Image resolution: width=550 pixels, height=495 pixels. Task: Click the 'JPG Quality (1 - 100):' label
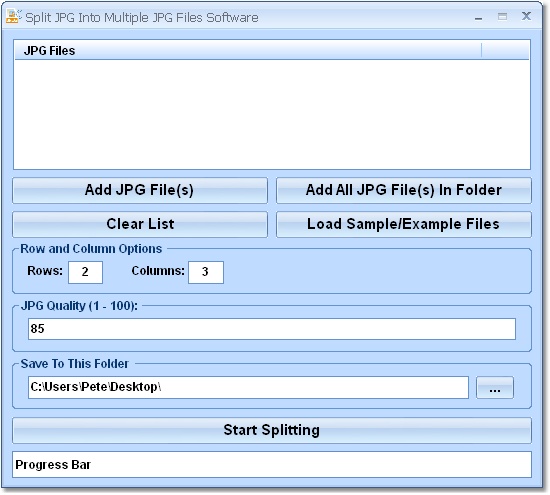(79, 306)
